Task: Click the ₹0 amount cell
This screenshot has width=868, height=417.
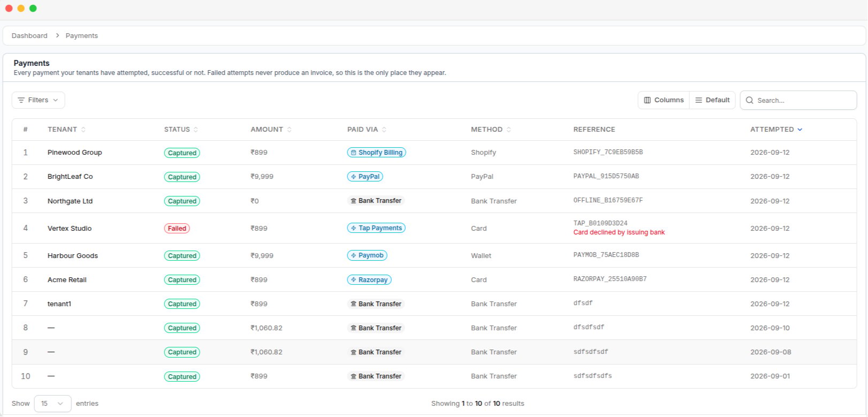Action: pos(255,201)
